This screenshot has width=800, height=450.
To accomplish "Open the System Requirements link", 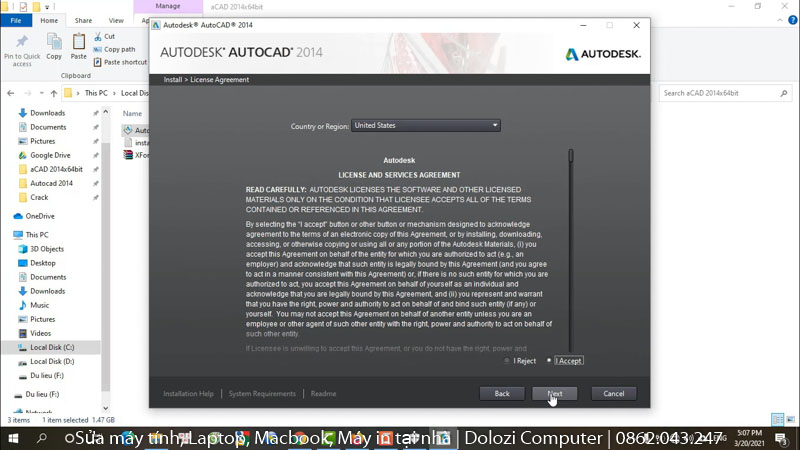I will coord(262,393).
